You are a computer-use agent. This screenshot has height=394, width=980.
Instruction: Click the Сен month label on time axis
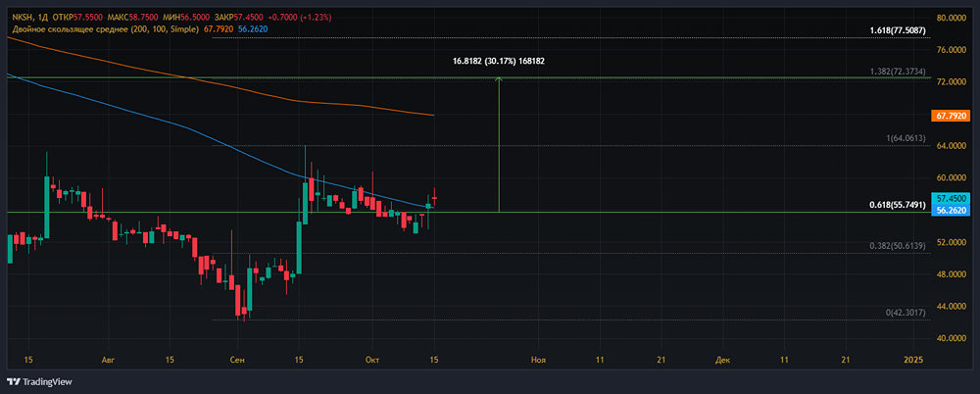click(x=237, y=360)
